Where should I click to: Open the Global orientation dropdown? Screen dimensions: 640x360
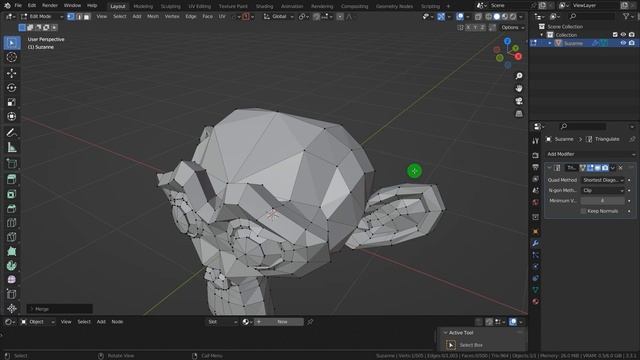(x=279, y=17)
